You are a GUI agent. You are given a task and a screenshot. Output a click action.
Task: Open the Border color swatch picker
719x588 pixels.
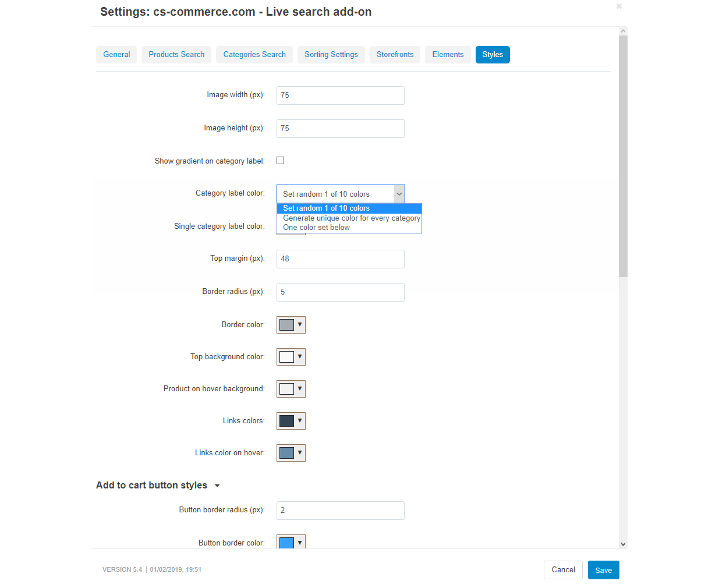291,325
